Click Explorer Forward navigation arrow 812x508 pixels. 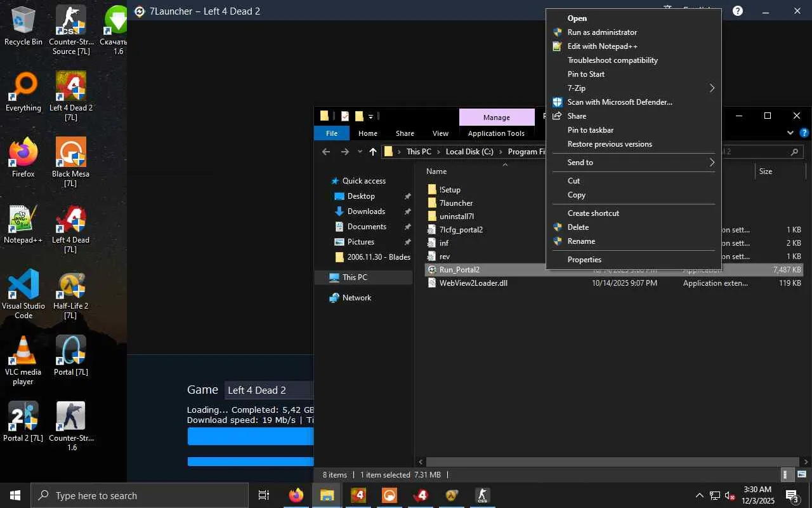[345, 152]
